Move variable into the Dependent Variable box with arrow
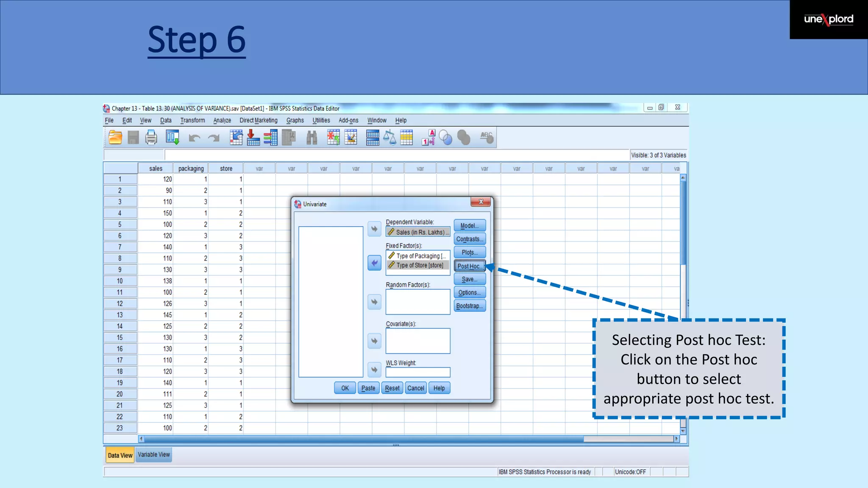The height and width of the screenshot is (488, 868). click(x=374, y=229)
